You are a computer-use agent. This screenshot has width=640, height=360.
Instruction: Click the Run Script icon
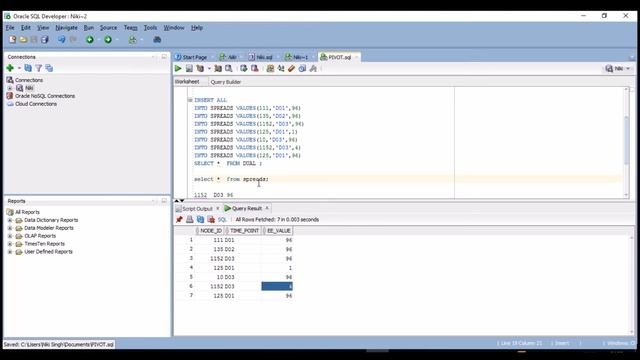click(189, 69)
